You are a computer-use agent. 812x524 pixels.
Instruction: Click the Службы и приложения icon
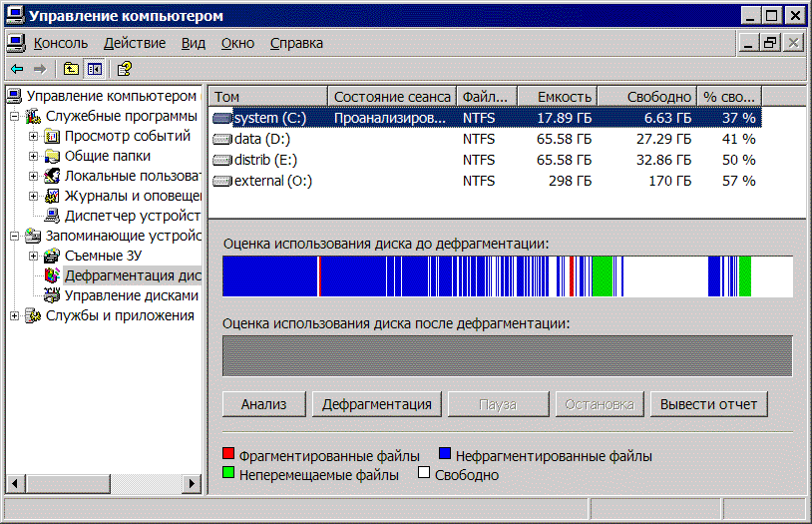click(x=33, y=315)
